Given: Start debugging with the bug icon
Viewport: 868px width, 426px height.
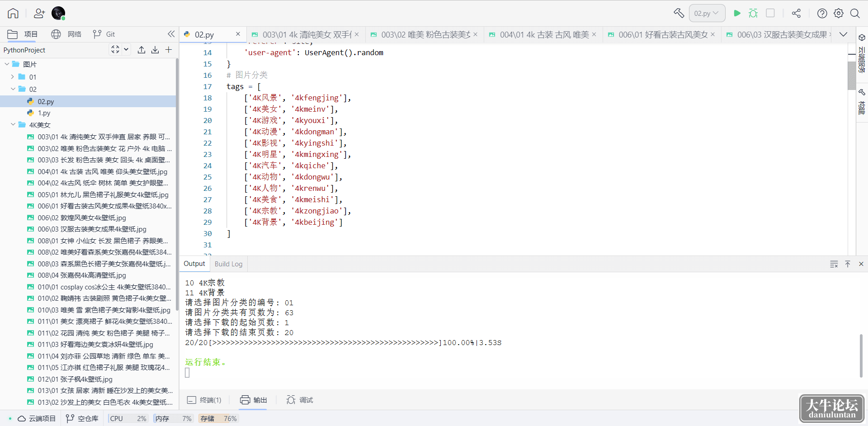Looking at the screenshot, I should click(x=753, y=13).
